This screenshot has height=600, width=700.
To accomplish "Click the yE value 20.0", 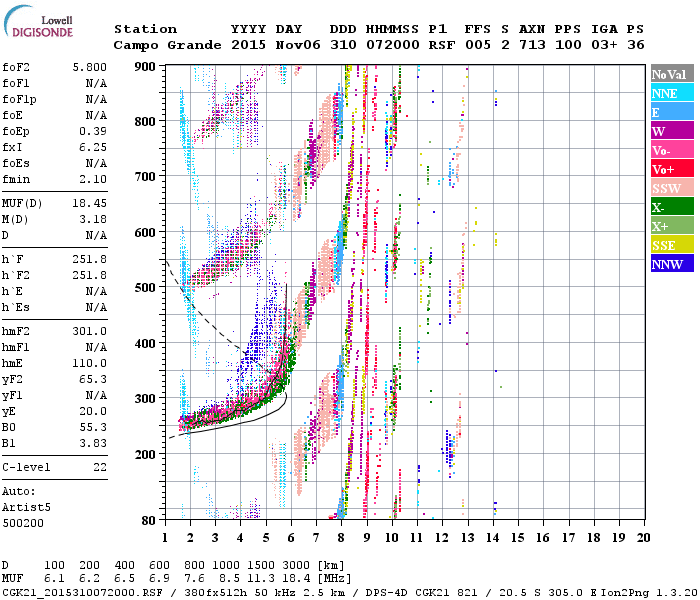I will [x=93, y=412].
